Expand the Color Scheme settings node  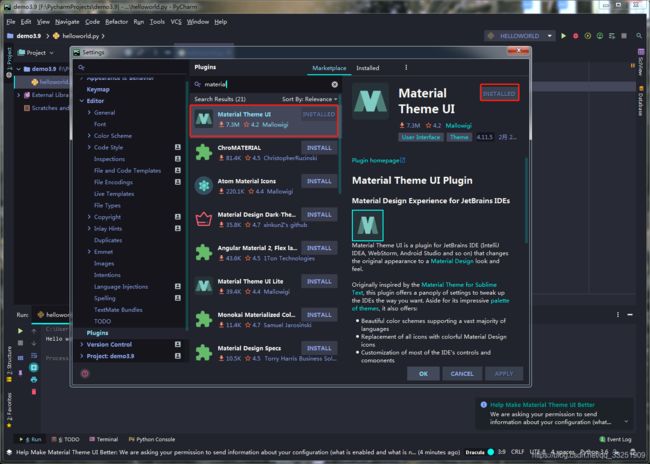[89, 136]
